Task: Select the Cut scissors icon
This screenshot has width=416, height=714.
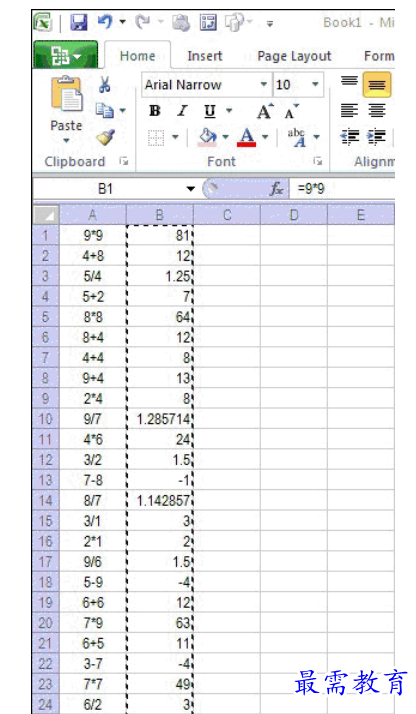Action: point(105,84)
